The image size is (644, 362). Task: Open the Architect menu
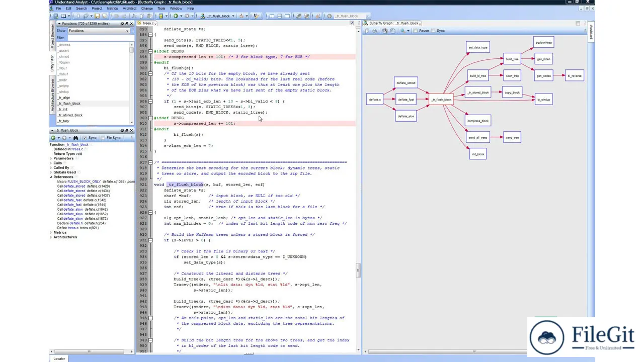tap(129, 9)
